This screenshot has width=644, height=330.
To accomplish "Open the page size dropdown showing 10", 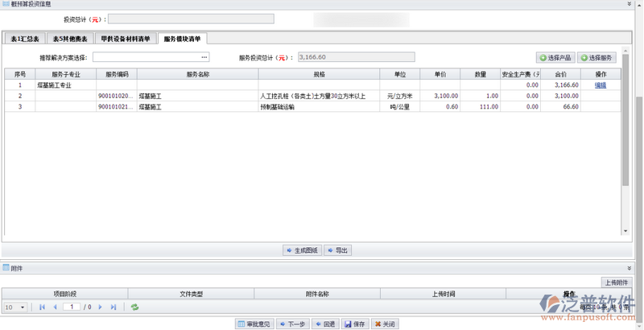I will pyautogui.click(x=14, y=307).
